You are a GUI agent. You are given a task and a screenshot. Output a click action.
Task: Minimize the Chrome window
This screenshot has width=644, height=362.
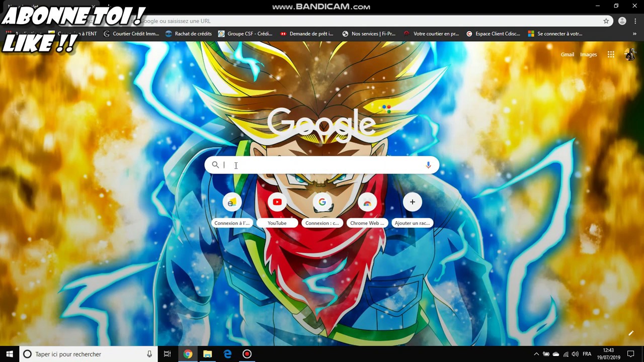598,6
